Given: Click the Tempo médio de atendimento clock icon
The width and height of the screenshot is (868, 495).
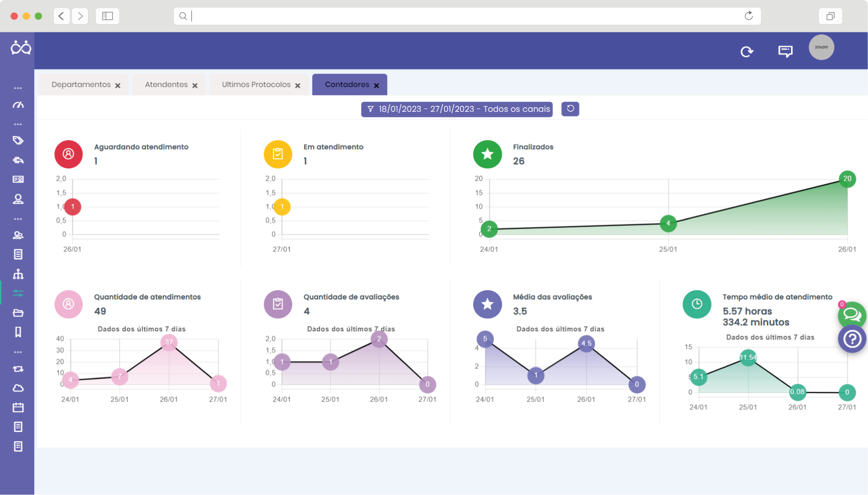Looking at the screenshot, I should tap(697, 304).
